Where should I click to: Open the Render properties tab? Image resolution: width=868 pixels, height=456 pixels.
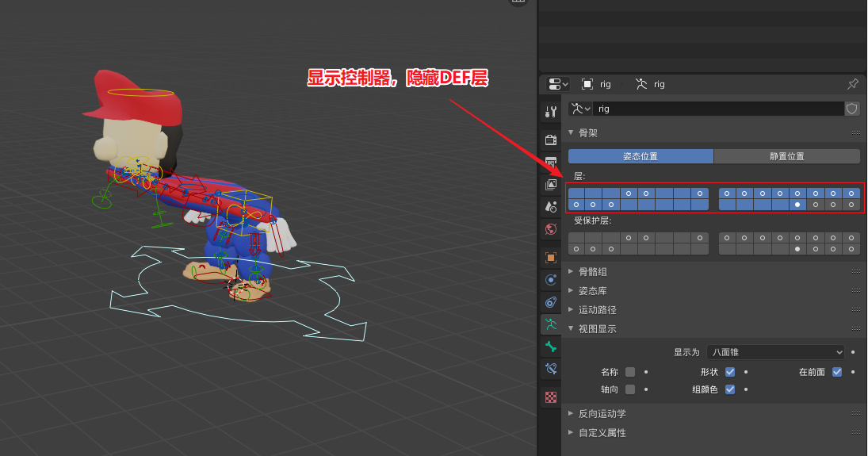click(x=551, y=140)
